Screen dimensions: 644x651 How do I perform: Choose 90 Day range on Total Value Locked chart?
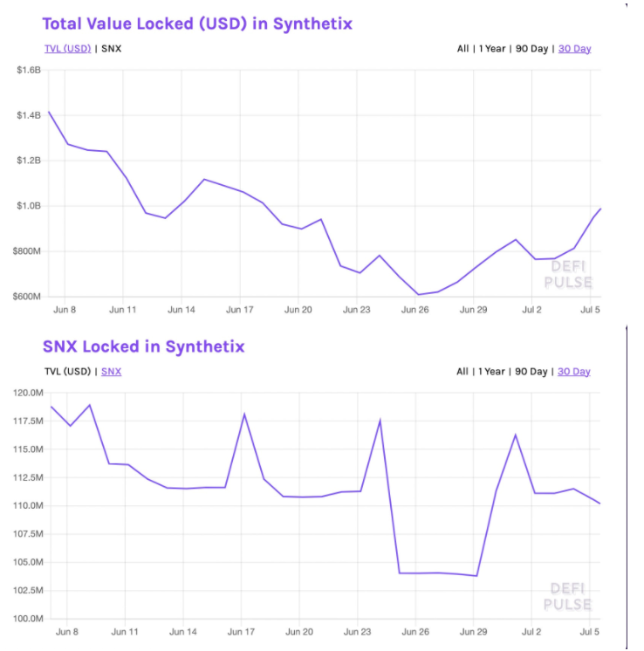[x=531, y=48]
